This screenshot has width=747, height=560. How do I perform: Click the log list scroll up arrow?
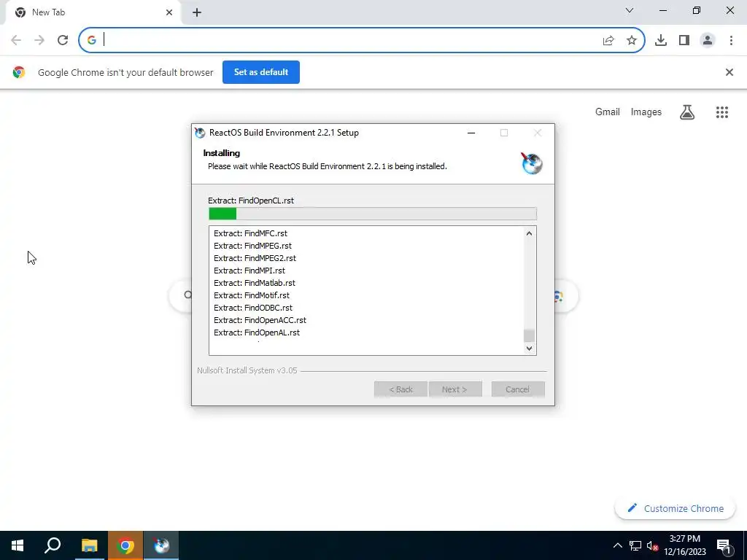tap(529, 233)
